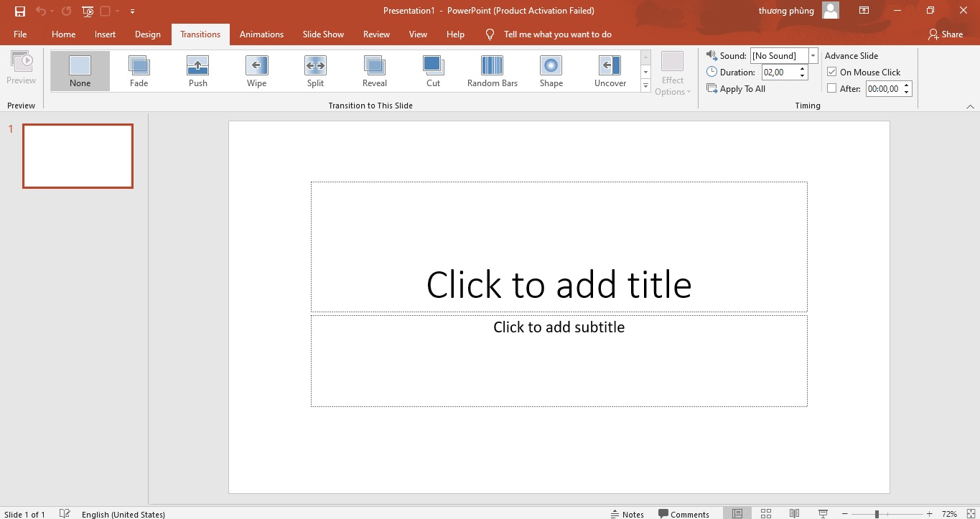
Task: Open the Slide Show ribbon tab
Action: point(323,34)
